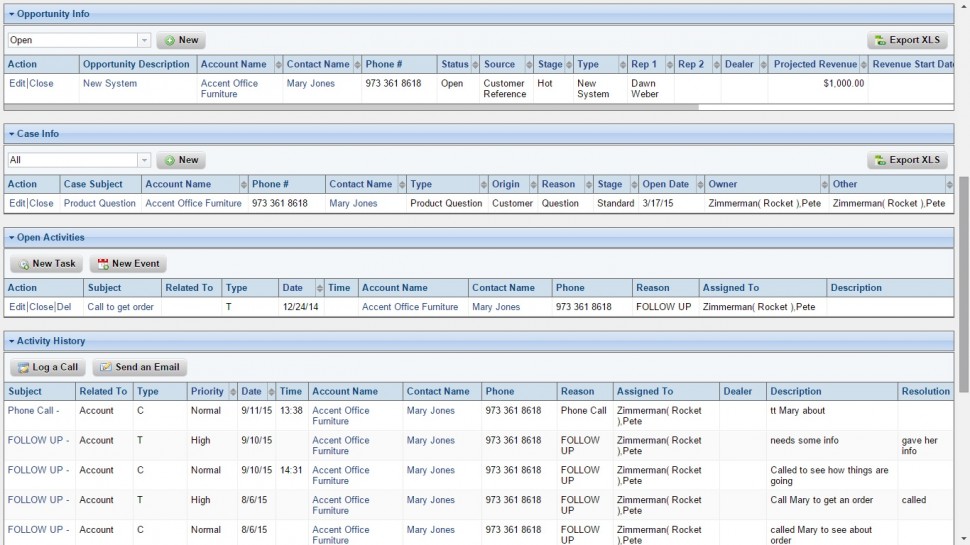Screen dimensions: 970x545
Task: Sort Case Info by Stage column
Action: (634, 184)
